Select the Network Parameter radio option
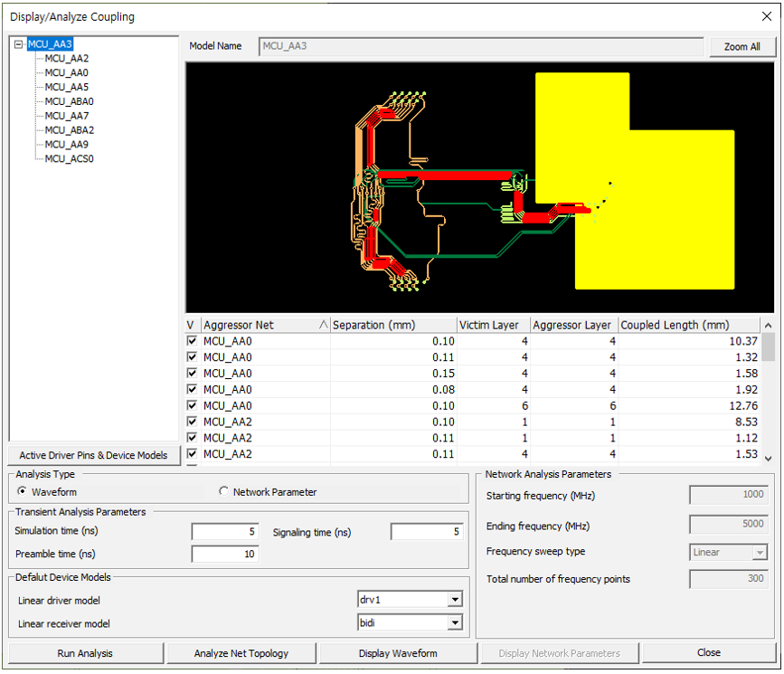Screen dimensions: 784x674 (224, 492)
